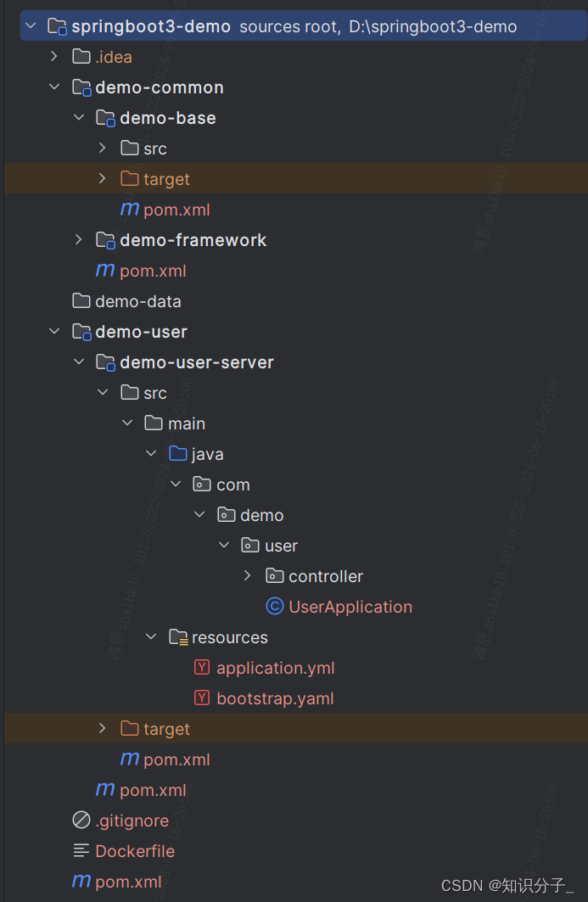Screen dimensions: 588x902
Task: Collapse the resources folder
Action: [x=151, y=636]
